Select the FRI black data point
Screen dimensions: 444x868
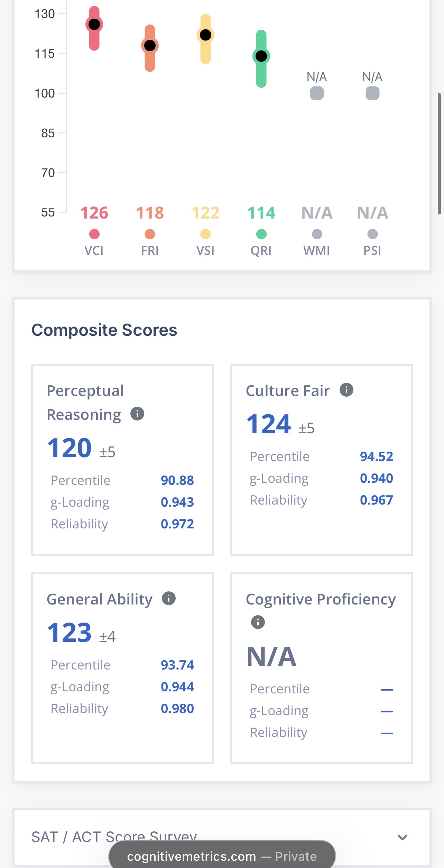click(x=150, y=45)
